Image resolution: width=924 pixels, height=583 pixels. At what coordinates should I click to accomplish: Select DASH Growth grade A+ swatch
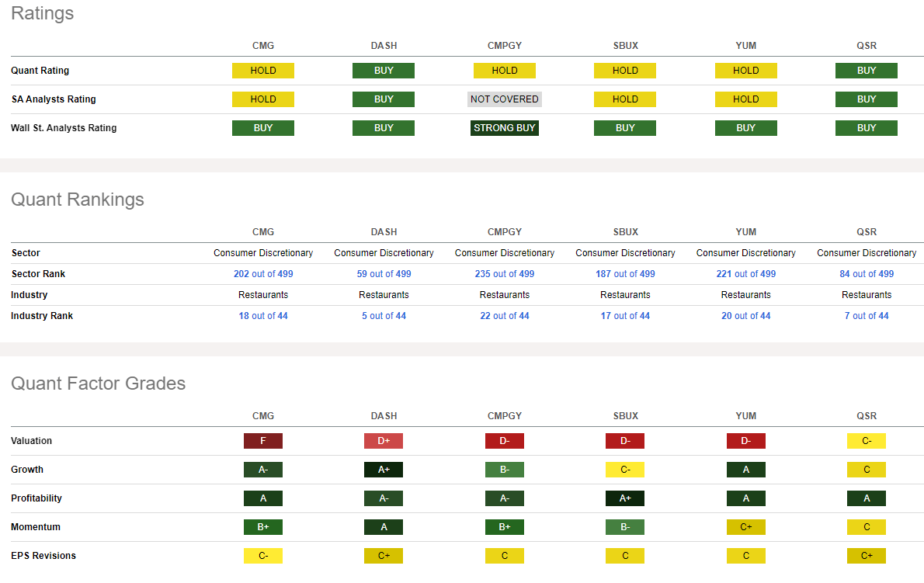pos(384,470)
